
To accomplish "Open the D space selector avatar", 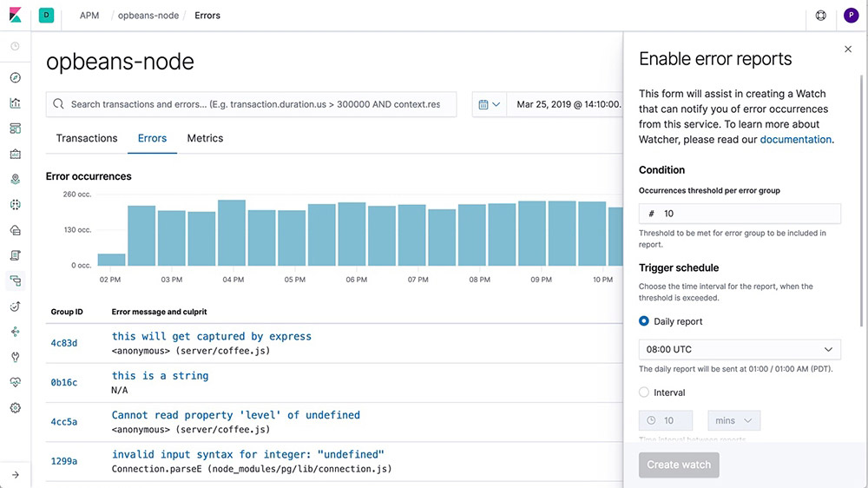I will click(x=47, y=16).
